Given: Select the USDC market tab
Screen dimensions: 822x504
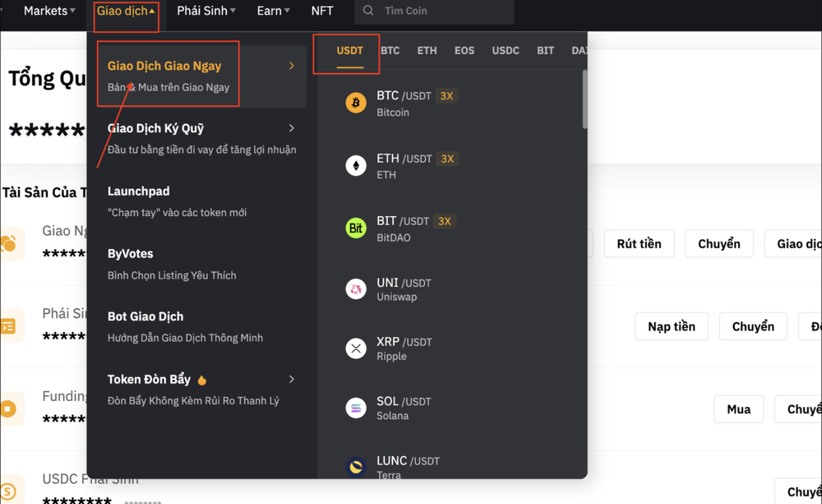Looking at the screenshot, I should pos(505,51).
